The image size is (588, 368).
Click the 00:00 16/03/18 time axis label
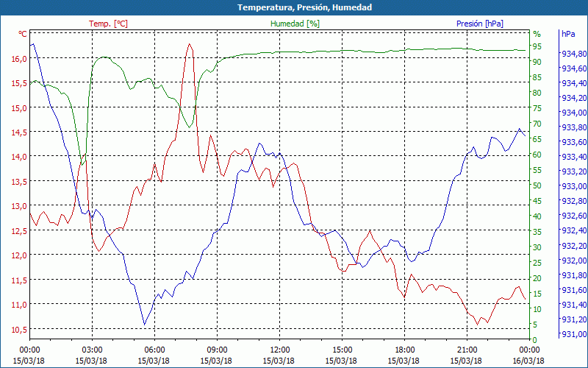[528, 356]
